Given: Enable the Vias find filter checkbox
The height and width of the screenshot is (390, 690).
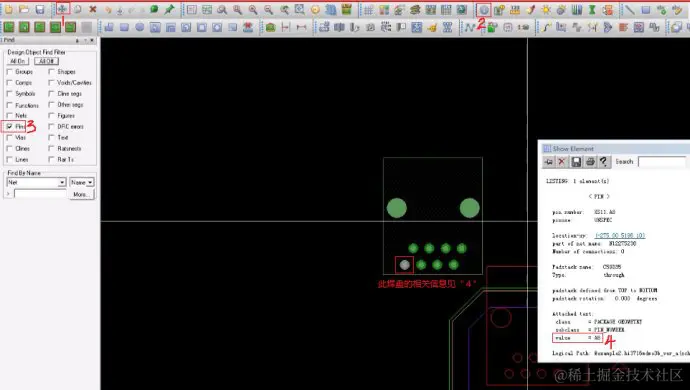Looking at the screenshot, I should [10, 137].
